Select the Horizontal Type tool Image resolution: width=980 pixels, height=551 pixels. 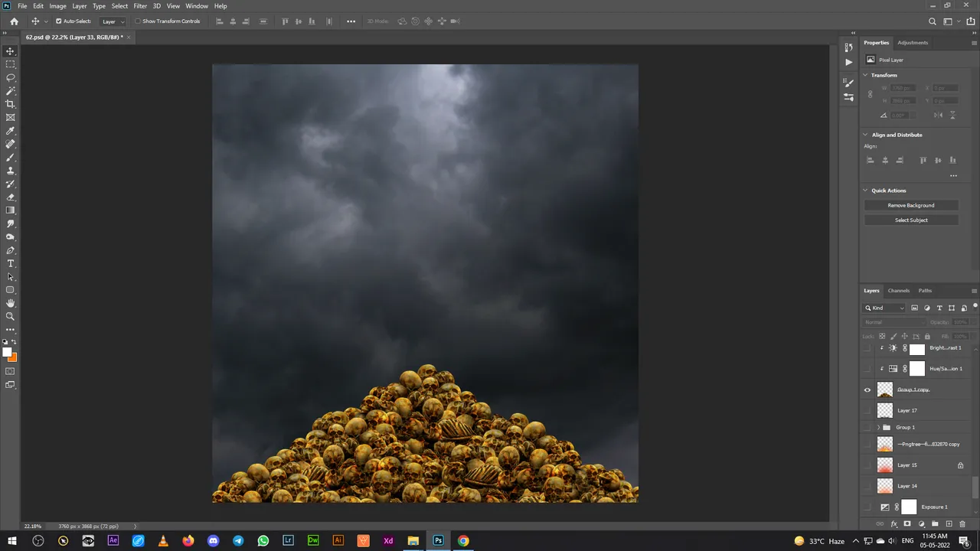click(x=11, y=263)
